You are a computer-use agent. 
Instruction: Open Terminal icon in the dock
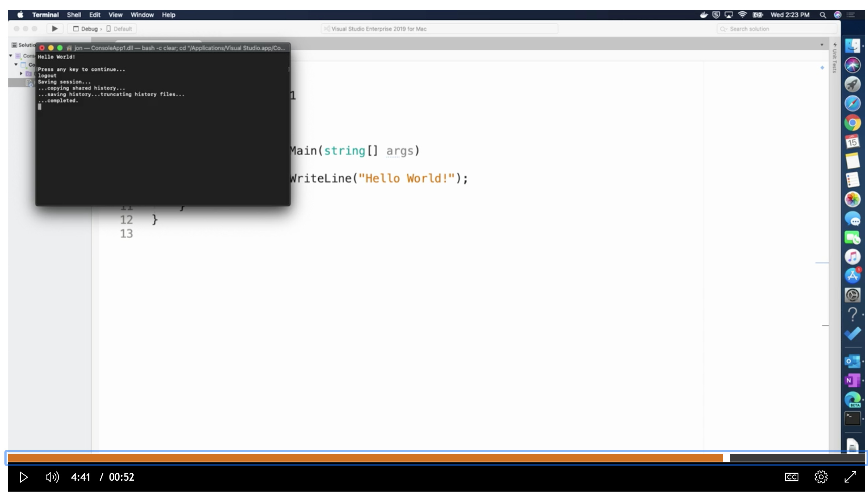click(x=852, y=419)
